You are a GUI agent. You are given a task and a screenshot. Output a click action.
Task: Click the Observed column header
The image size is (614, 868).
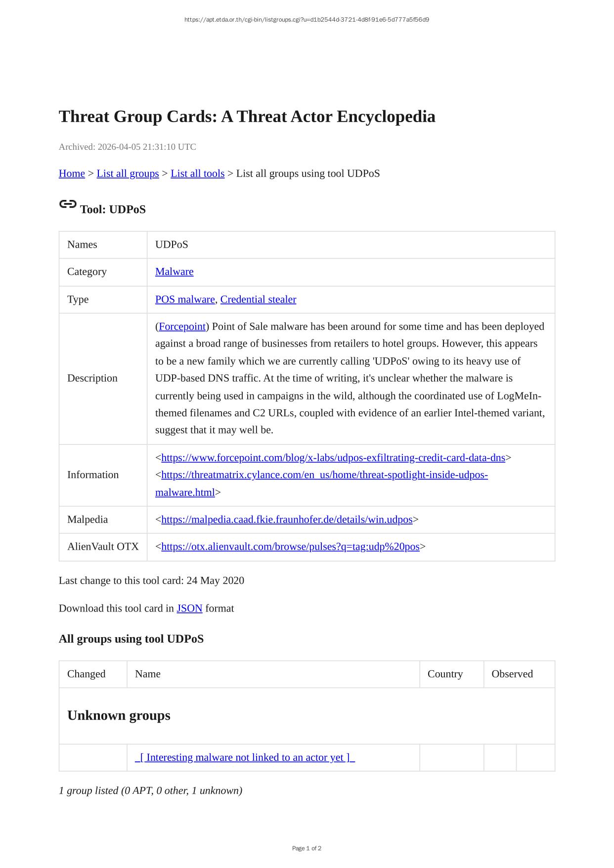coord(512,674)
